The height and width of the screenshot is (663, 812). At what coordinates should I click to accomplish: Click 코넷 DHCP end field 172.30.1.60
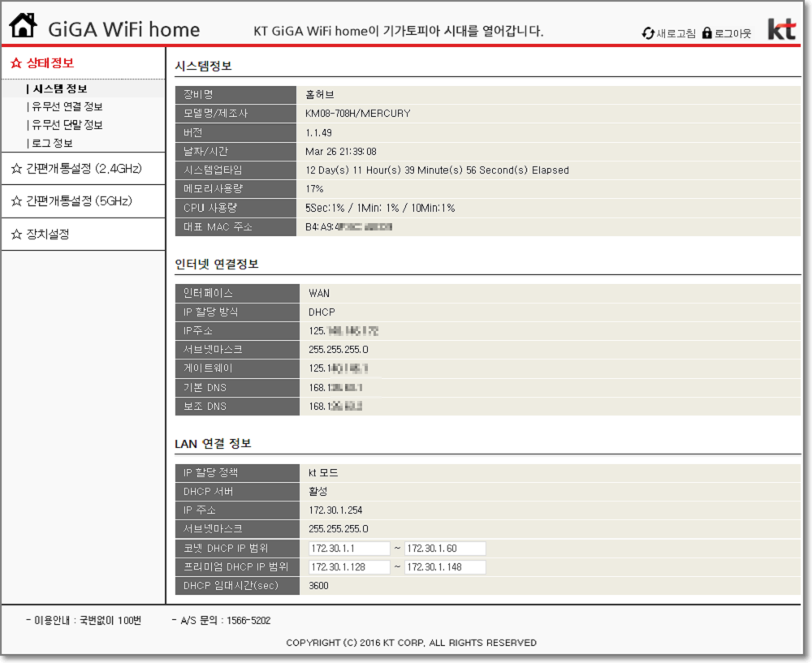pos(445,548)
